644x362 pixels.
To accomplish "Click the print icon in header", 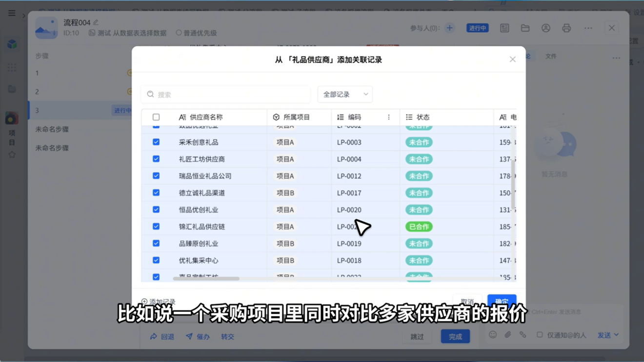I will pos(566,28).
